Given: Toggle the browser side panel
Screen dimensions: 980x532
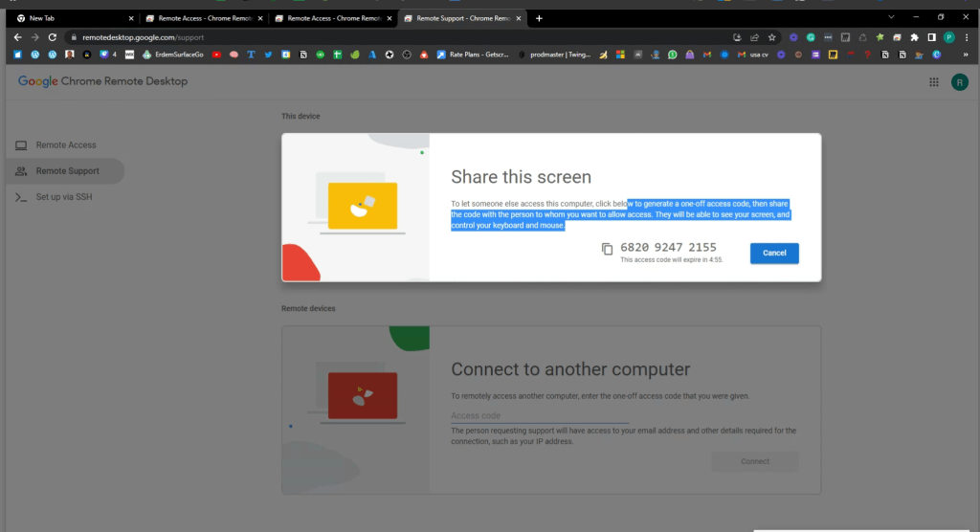Looking at the screenshot, I should point(932,37).
